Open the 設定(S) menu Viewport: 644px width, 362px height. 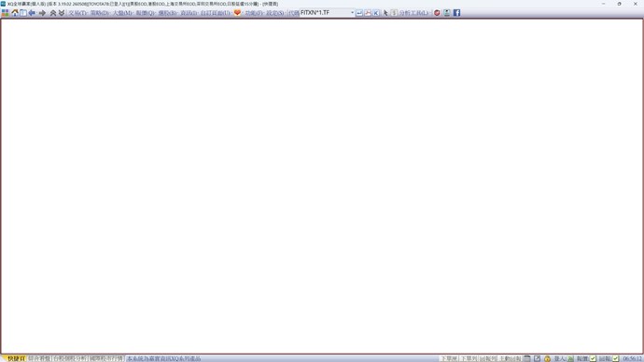tap(274, 13)
